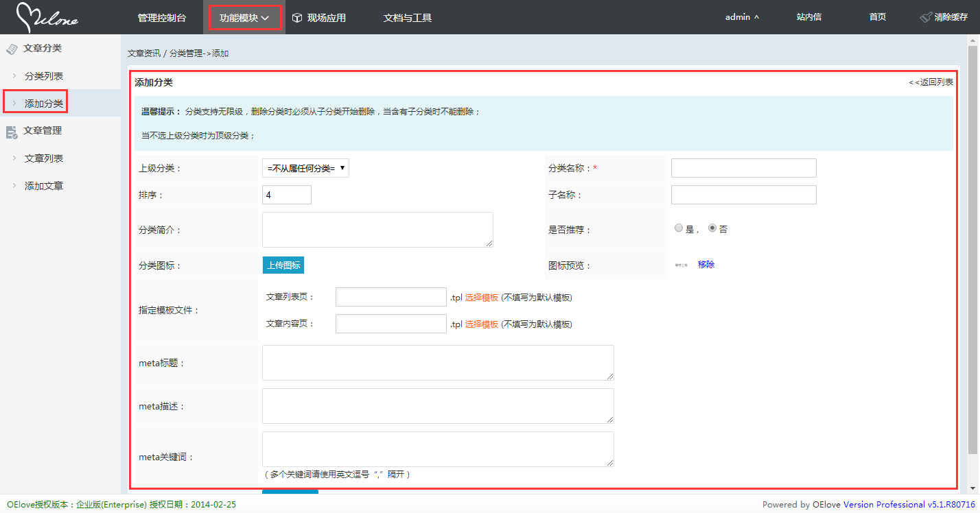Open the 上级分类 dropdown
980x513 pixels.
(x=305, y=168)
